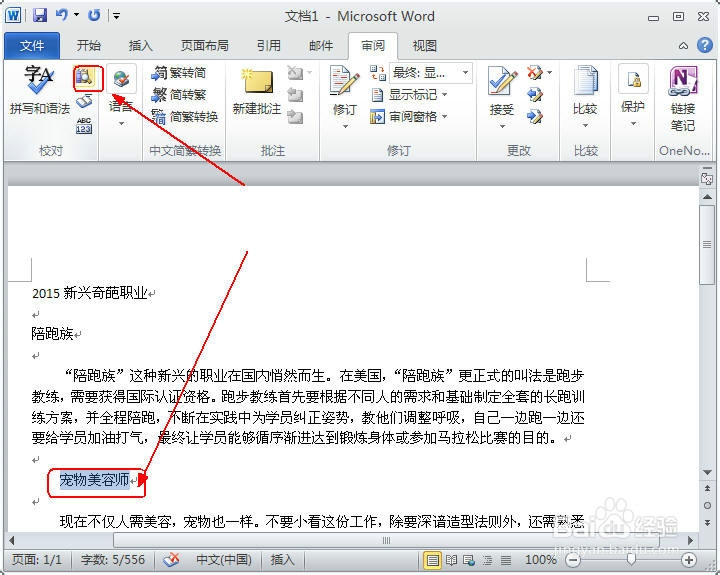
Task: Expand the 修订 button dropdown arrow
Action: (345, 125)
